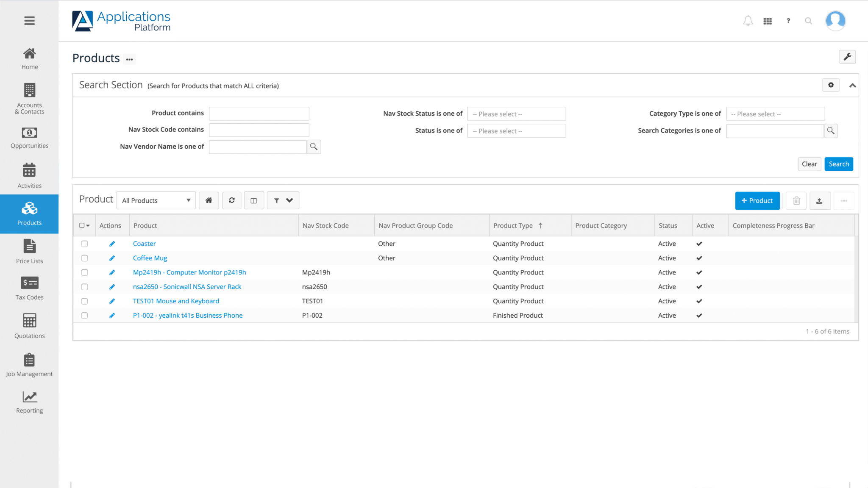Open Reporting from the sidebar

point(29,402)
